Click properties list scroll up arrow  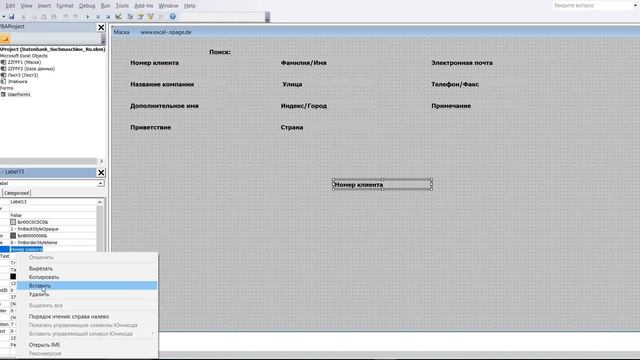[x=100, y=202]
